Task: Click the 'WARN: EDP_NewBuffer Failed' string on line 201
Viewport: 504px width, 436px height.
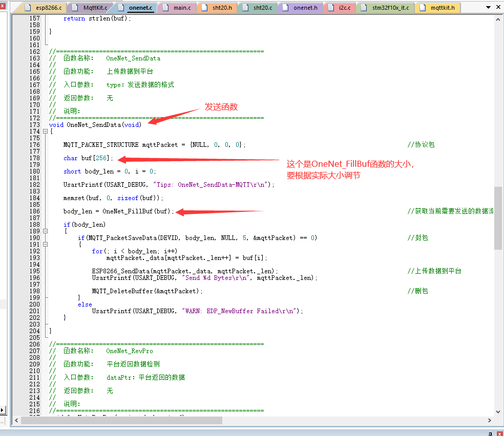Action: click(x=240, y=311)
